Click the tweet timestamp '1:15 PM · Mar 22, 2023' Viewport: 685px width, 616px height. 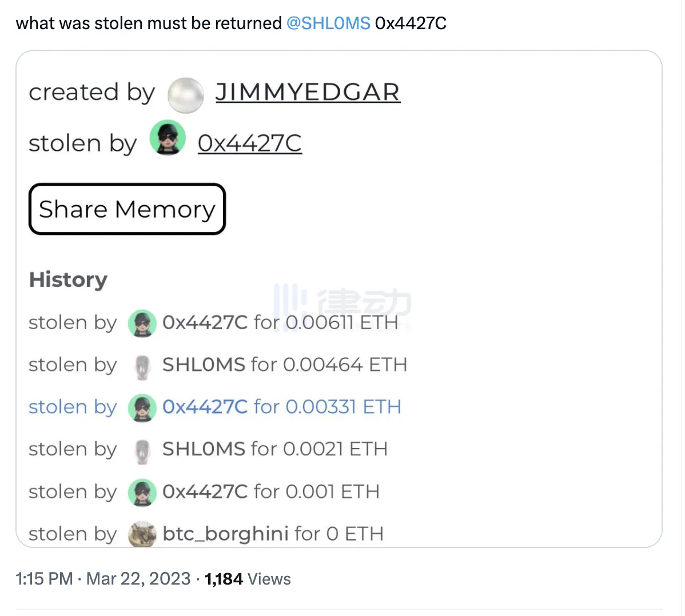103,579
